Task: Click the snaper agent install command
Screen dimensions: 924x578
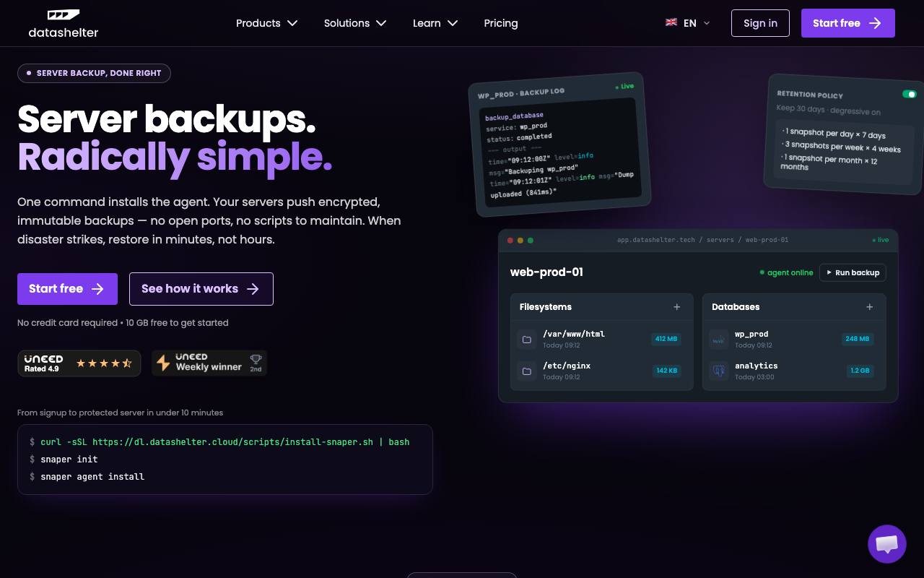Action: (87, 477)
